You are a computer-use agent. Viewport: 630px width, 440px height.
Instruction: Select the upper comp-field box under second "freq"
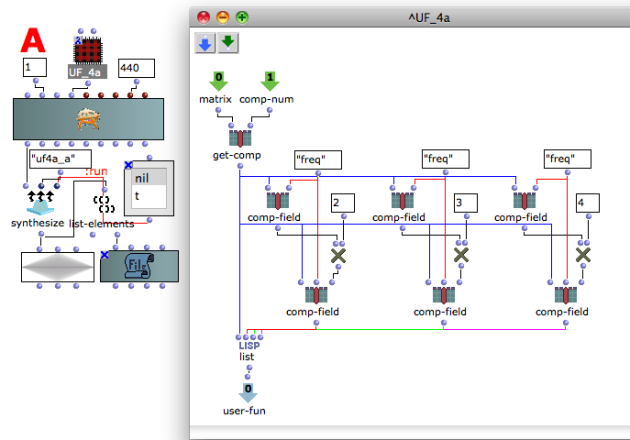click(x=402, y=201)
